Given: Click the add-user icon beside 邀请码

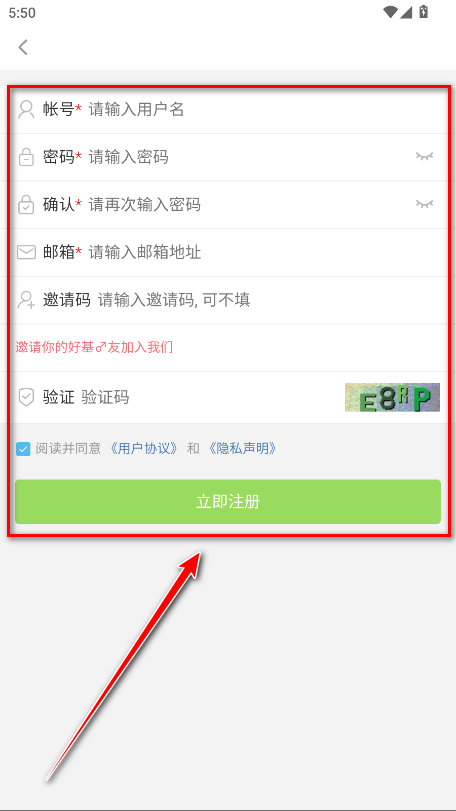Looking at the screenshot, I should (26, 299).
